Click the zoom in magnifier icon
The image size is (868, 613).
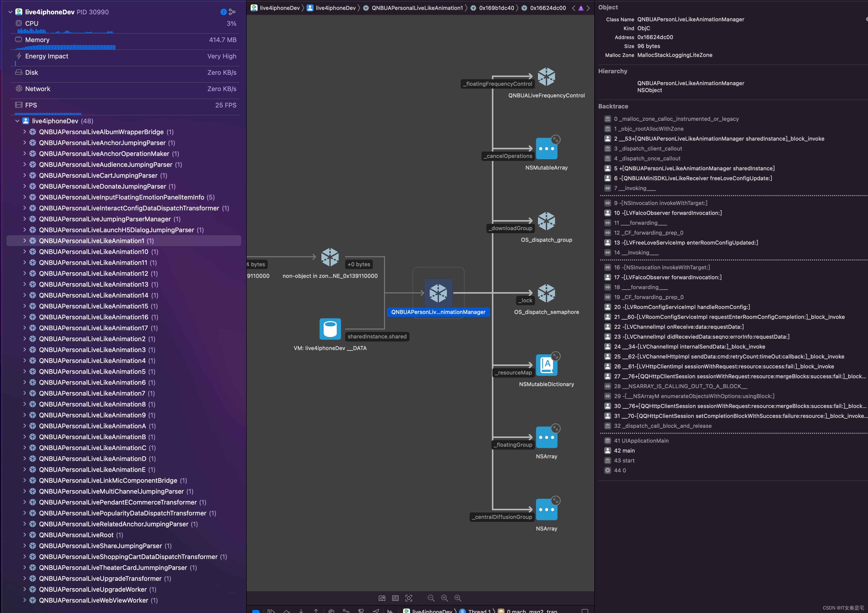click(x=458, y=598)
